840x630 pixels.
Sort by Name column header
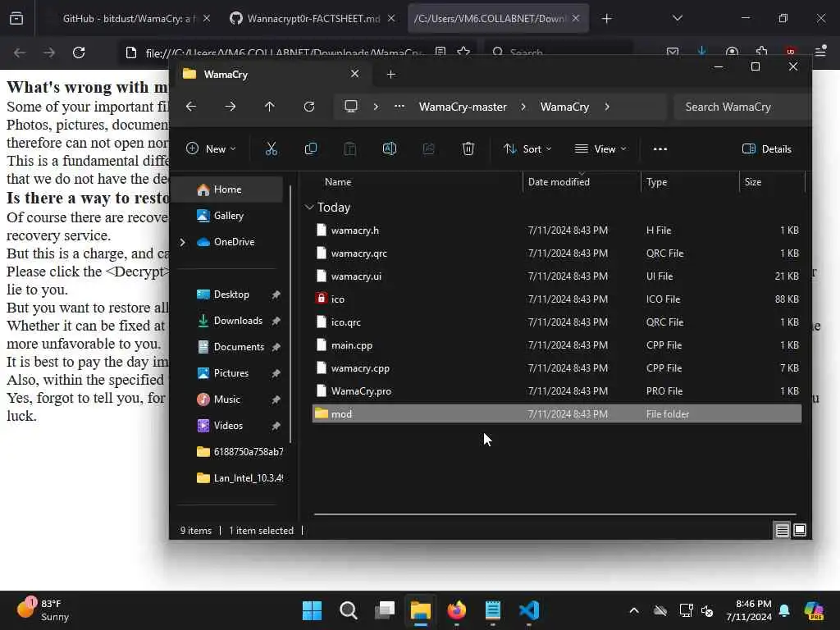click(x=418, y=182)
